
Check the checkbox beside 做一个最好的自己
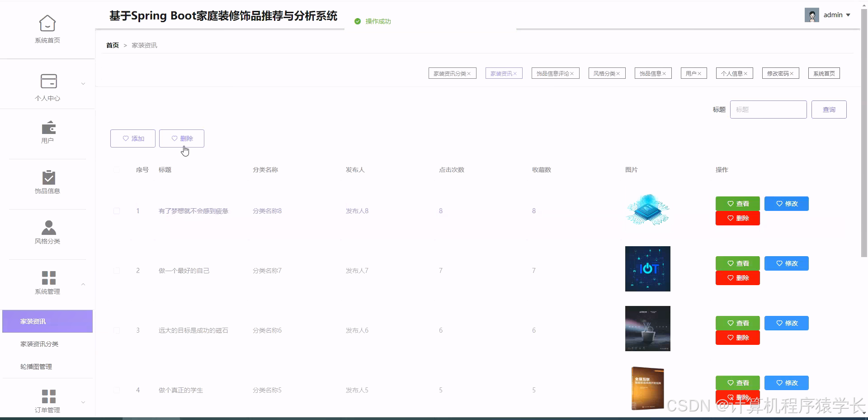point(117,271)
